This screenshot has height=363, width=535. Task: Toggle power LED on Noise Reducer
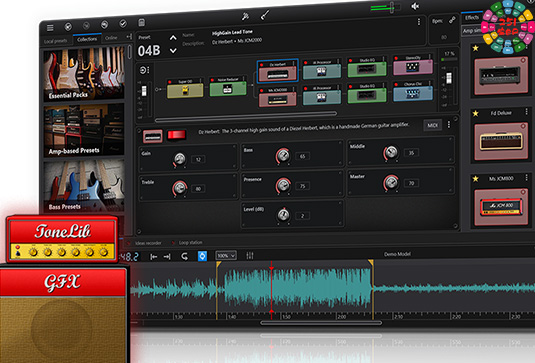pyautogui.click(x=212, y=80)
